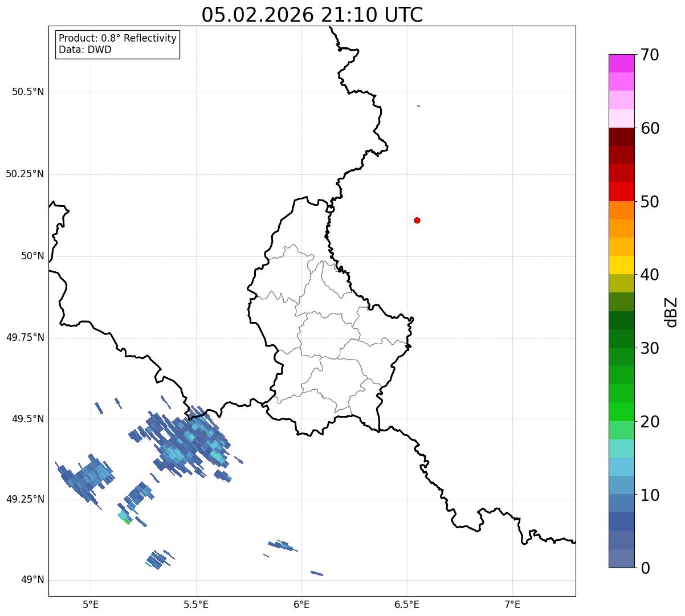
Task: Click the tiny radar echo near 50.45°N
Action: (419, 105)
